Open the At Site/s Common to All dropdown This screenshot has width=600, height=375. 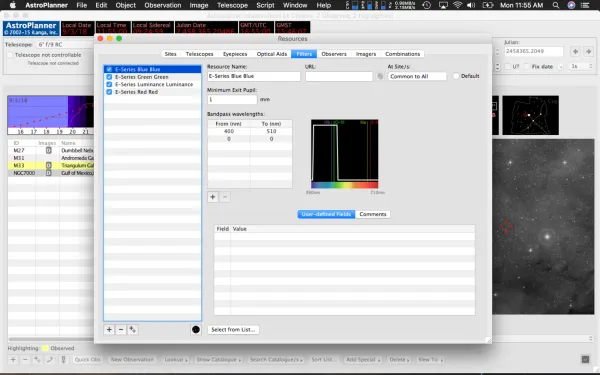pos(417,76)
